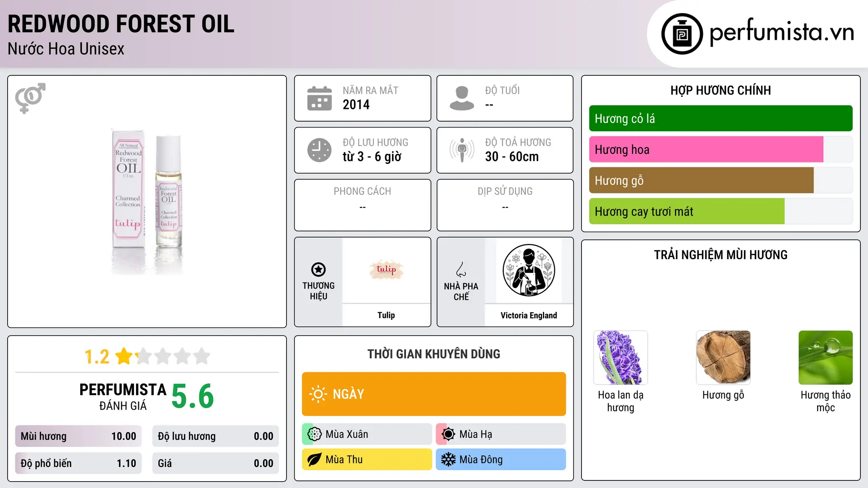Select the Hương thảo mộc green leaf image

826,358
